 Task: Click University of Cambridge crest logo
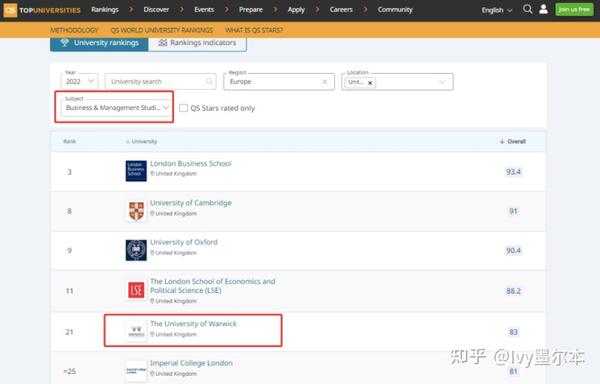point(136,211)
